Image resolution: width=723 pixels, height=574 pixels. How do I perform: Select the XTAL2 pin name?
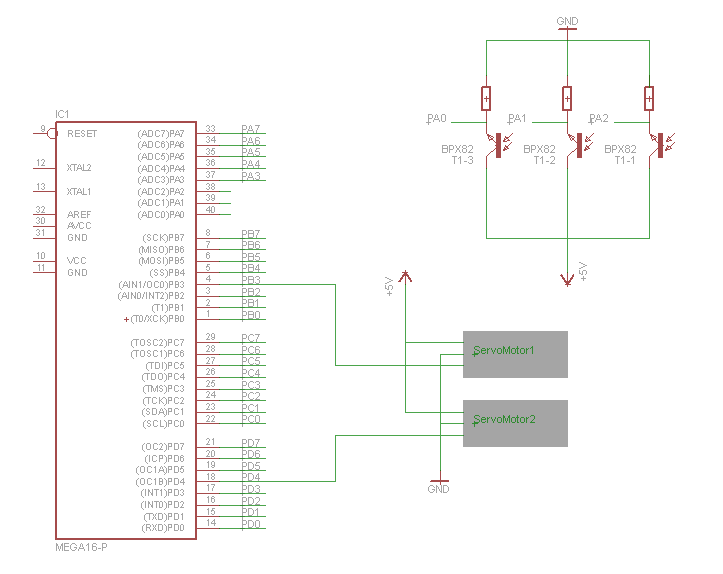79,168
